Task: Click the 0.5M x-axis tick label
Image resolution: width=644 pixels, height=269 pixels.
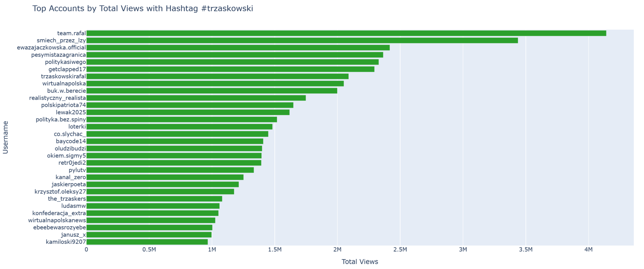Action: pos(149,250)
